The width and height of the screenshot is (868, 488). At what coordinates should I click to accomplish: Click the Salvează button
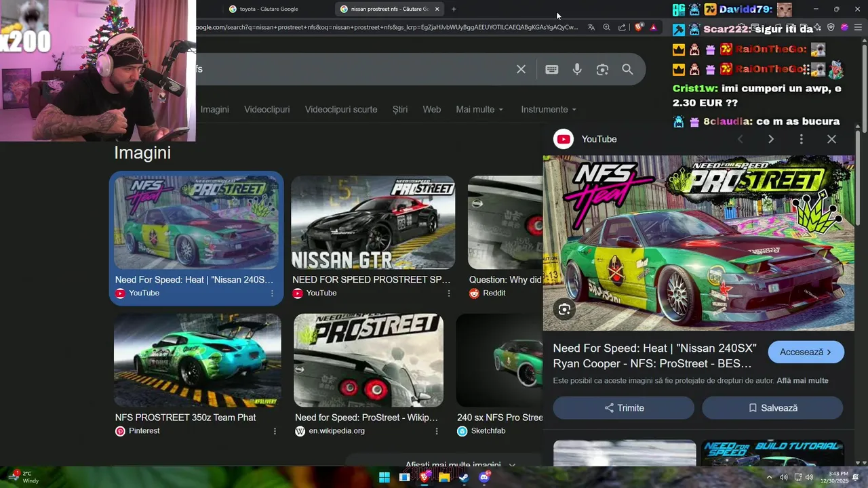(772, 408)
